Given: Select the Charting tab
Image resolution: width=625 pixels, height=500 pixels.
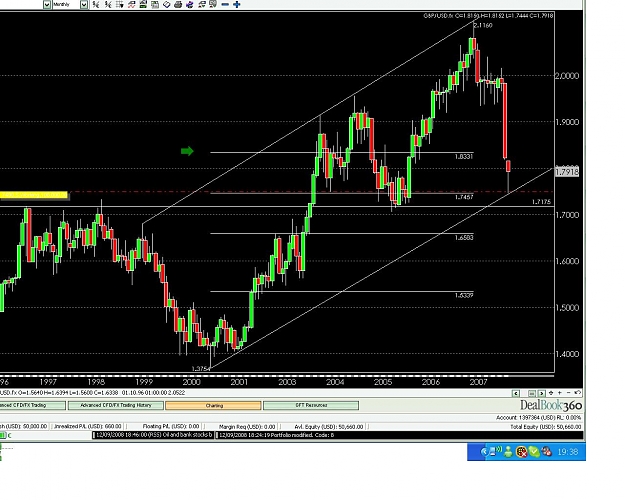Looking at the screenshot, I should point(214,406).
